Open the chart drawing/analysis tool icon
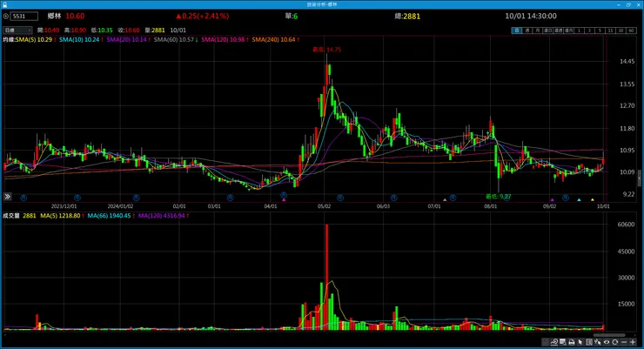644x349 pixels. pyautogui.click(x=554, y=342)
